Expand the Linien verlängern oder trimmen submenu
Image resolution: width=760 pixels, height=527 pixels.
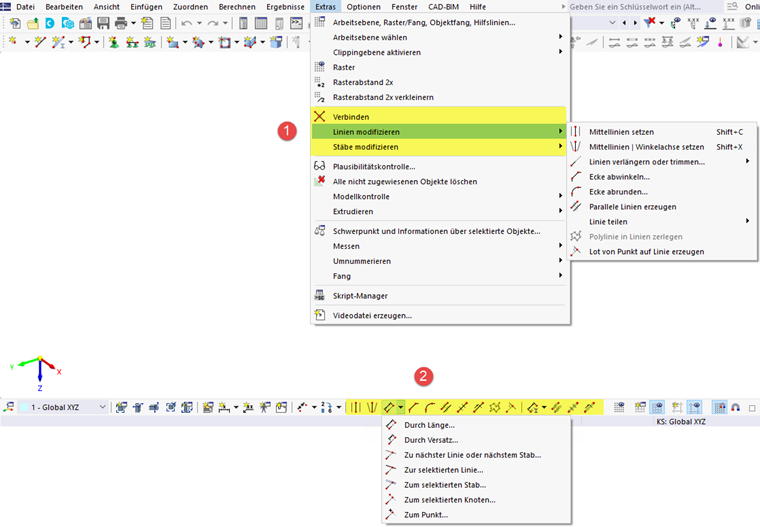662,161
